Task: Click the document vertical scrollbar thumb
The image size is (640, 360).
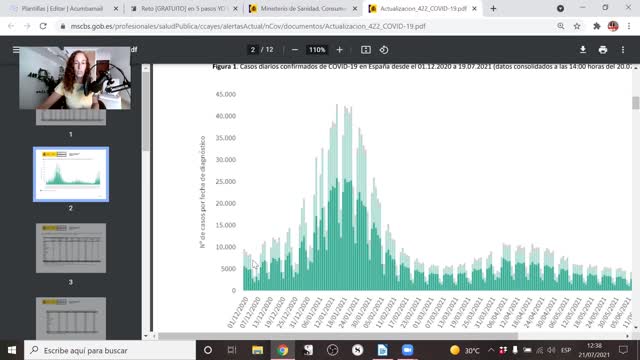Action: [x=636, y=103]
